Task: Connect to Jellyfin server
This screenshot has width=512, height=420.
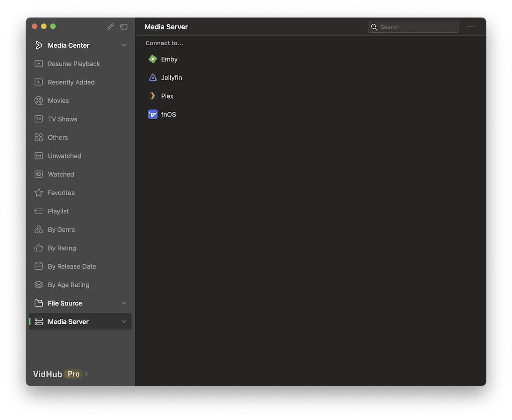Action: (x=172, y=78)
